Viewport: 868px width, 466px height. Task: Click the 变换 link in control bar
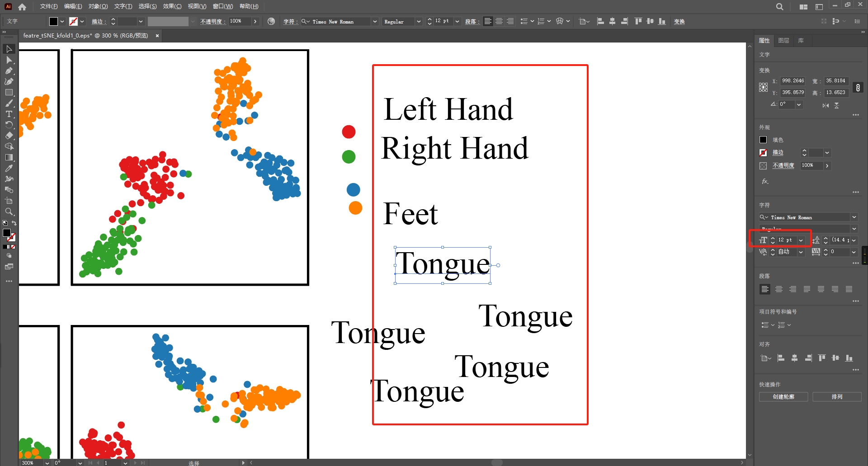tap(679, 22)
